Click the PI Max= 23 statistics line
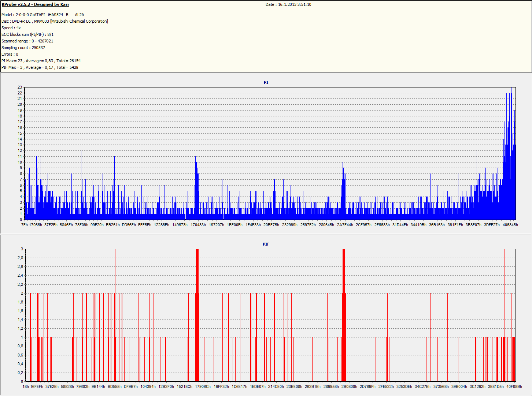This screenshot has height=396, width=532. pyautogui.click(x=41, y=61)
